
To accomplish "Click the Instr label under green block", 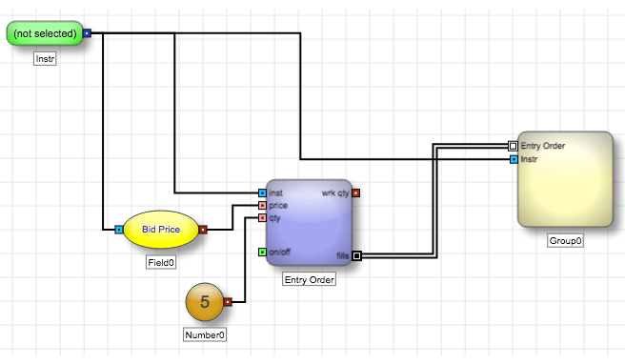I will click(45, 59).
